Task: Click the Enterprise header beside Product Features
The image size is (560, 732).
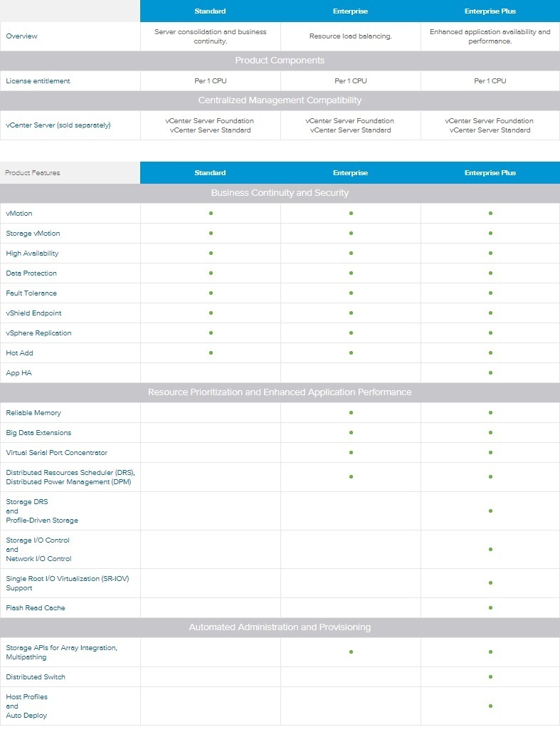Action: tap(350, 173)
